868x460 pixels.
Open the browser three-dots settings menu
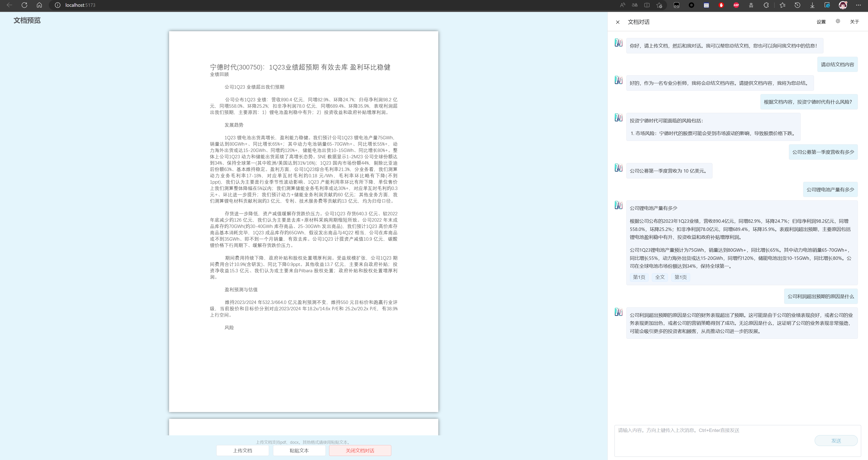858,5
